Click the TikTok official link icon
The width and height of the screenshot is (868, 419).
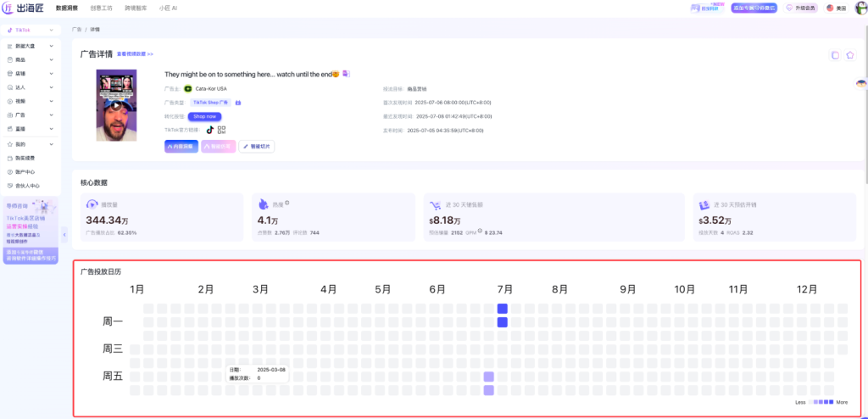tap(210, 130)
